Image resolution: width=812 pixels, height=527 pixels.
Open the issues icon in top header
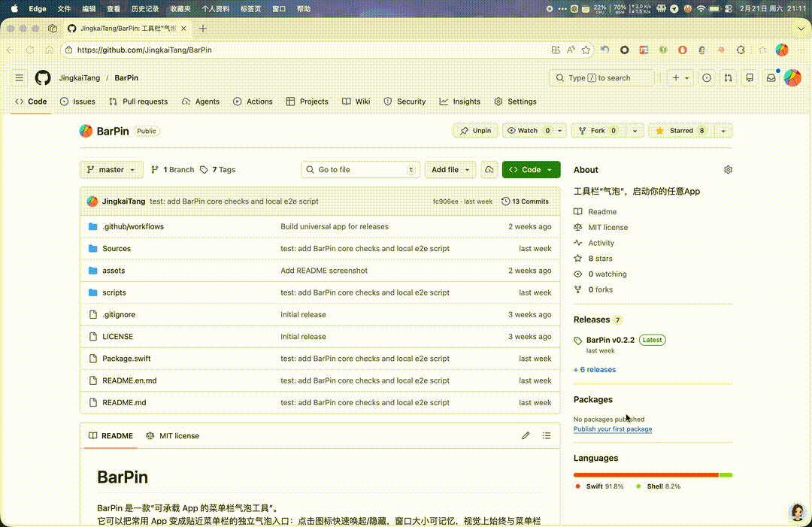pyautogui.click(x=706, y=78)
